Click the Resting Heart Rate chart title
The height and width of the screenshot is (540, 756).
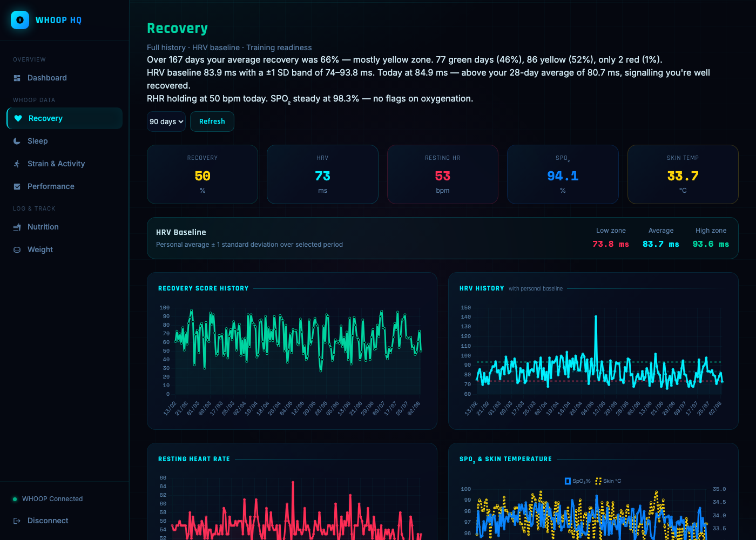coord(194,459)
